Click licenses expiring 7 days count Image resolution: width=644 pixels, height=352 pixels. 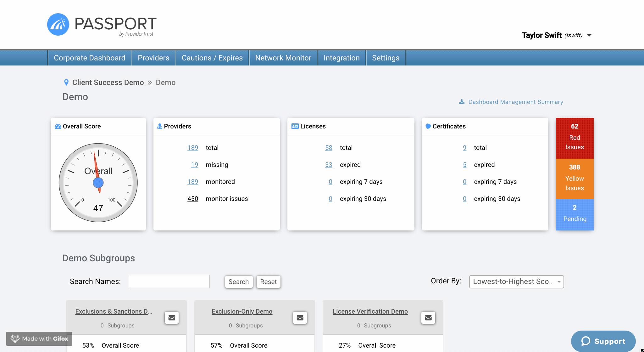point(330,182)
